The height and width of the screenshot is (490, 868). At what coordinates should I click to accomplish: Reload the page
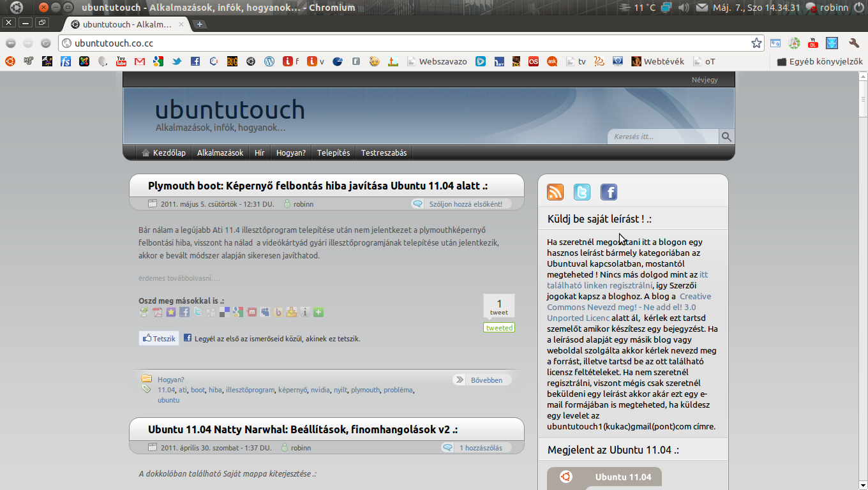coord(46,43)
